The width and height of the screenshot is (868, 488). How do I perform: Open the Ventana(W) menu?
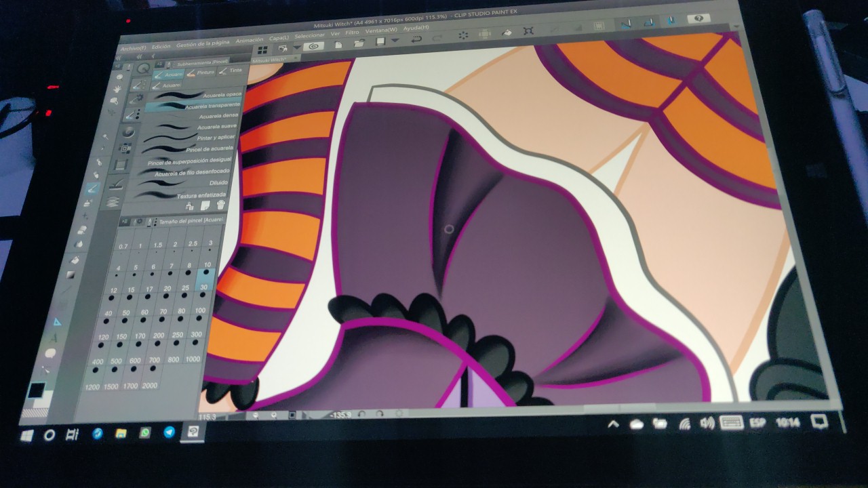[381, 30]
